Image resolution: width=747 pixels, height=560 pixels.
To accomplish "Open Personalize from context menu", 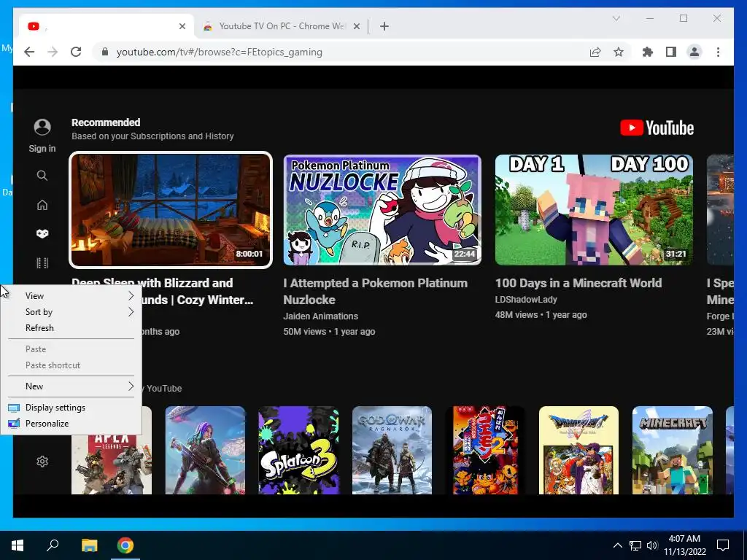I will [x=71, y=424].
